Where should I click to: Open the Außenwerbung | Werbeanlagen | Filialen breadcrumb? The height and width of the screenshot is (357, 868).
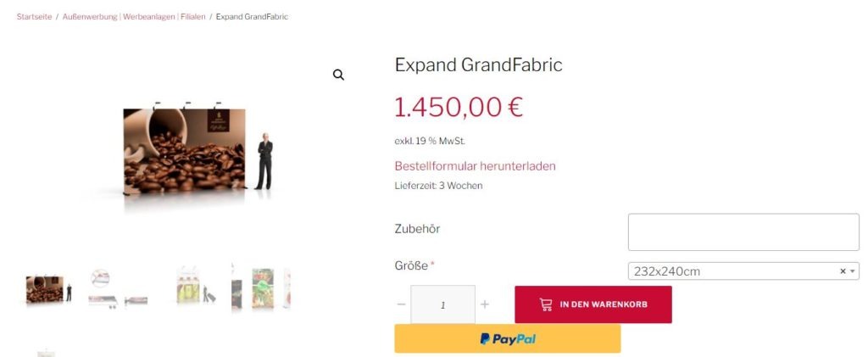[134, 17]
